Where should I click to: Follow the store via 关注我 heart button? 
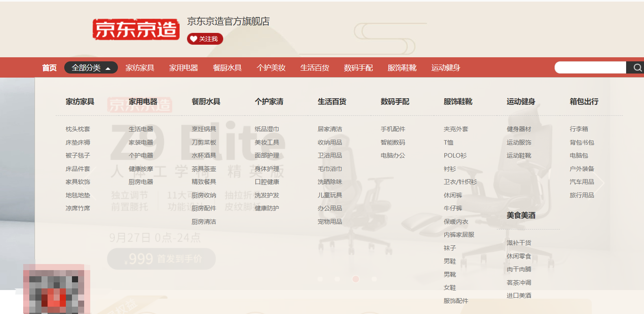coord(205,39)
